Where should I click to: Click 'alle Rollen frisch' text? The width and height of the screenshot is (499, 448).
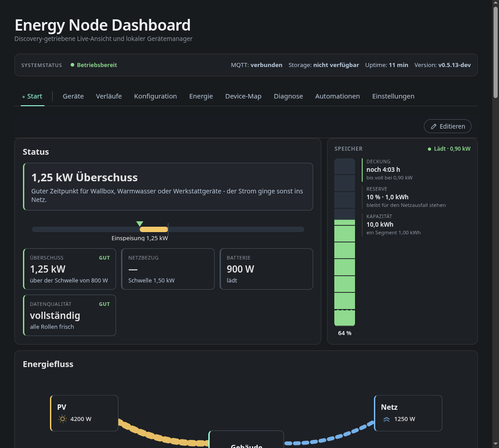click(52, 327)
